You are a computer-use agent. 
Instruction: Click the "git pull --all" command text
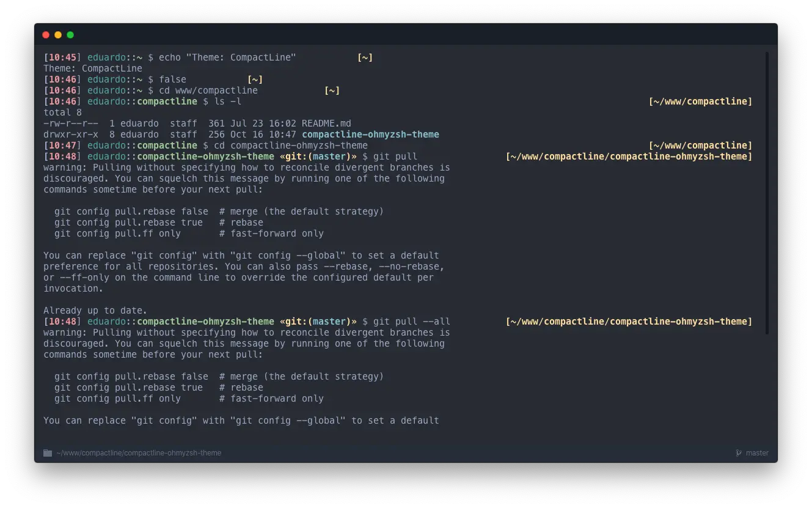(x=411, y=322)
